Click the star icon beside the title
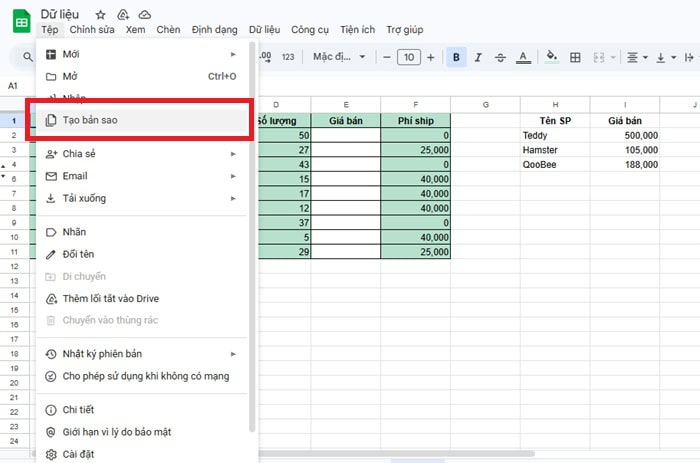700x463 pixels. (100, 15)
